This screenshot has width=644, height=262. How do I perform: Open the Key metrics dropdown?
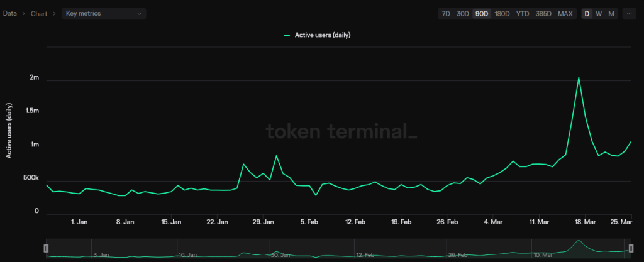tap(104, 14)
